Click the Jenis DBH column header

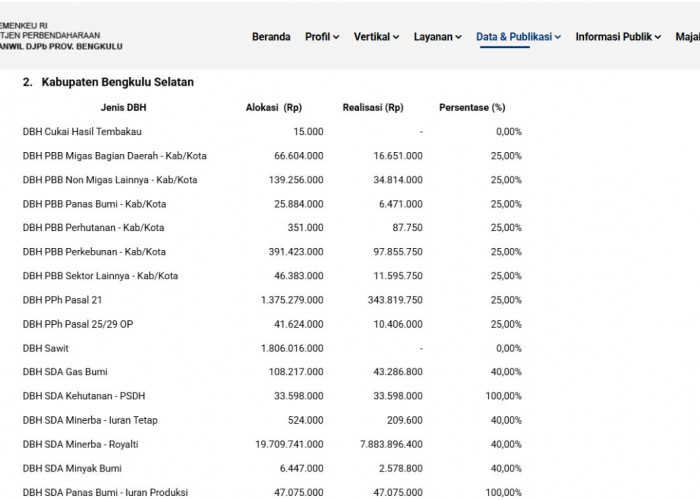pyautogui.click(x=123, y=108)
